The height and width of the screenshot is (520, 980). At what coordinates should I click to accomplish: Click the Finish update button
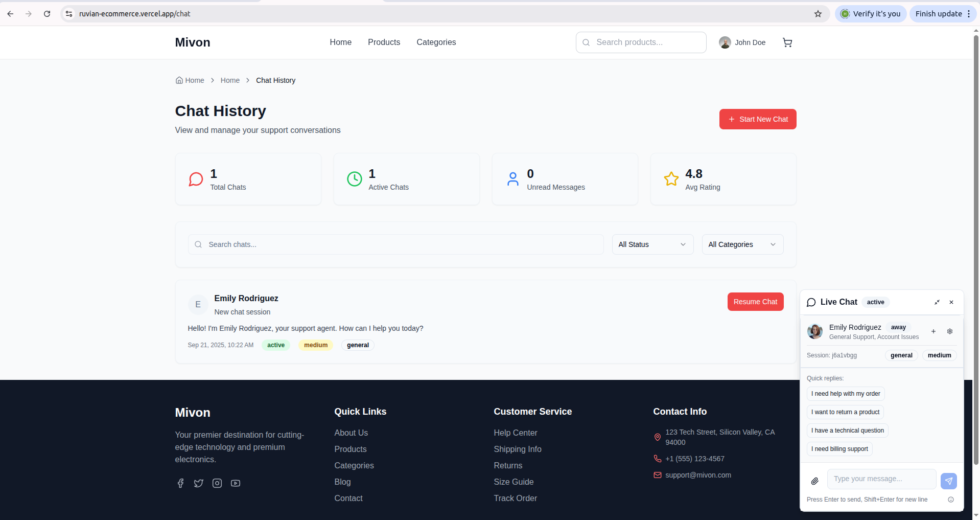coord(943,14)
